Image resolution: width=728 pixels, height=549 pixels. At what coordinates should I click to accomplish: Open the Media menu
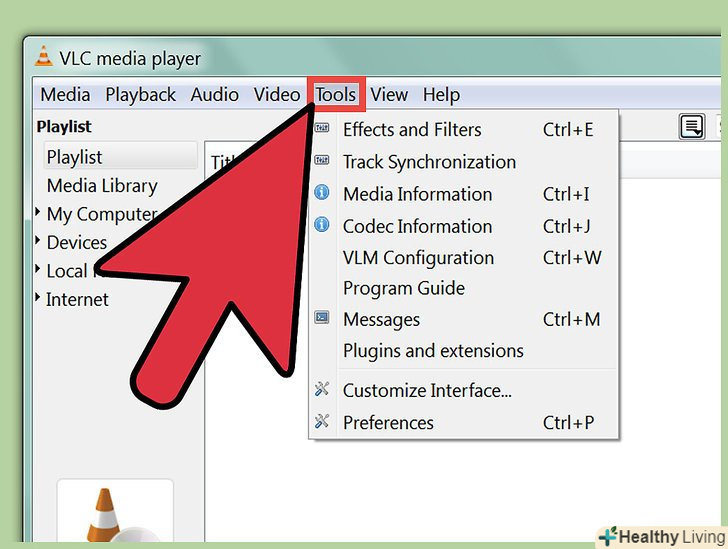pyautogui.click(x=65, y=95)
